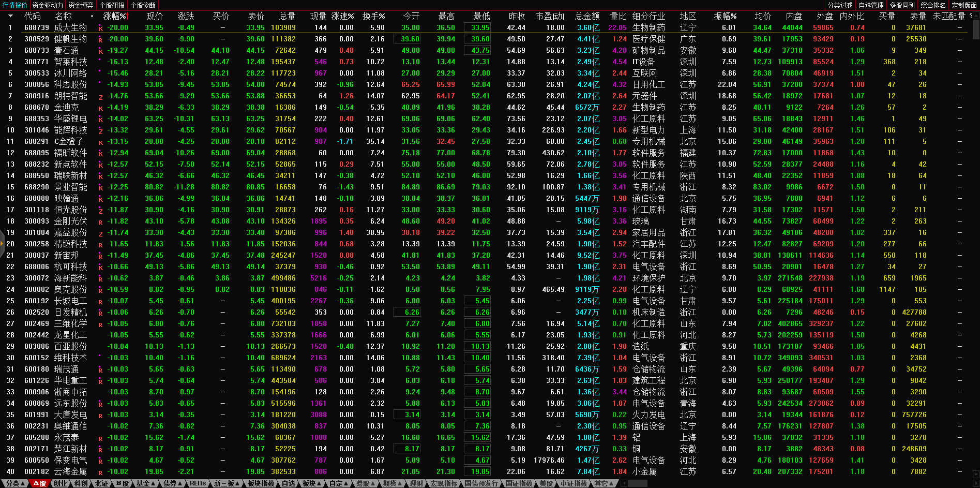
Task: Click the 综合排名 button
Action: click(x=933, y=5)
